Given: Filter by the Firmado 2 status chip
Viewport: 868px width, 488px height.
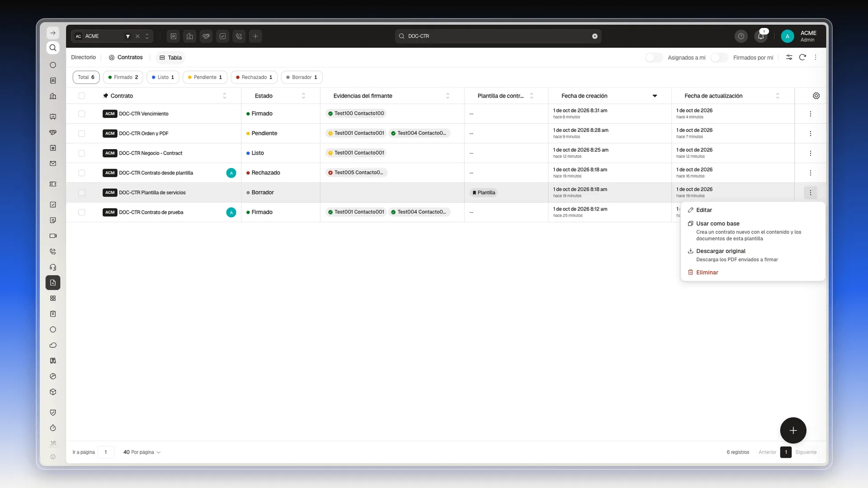Looking at the screenshot, I should coord(123,77).
